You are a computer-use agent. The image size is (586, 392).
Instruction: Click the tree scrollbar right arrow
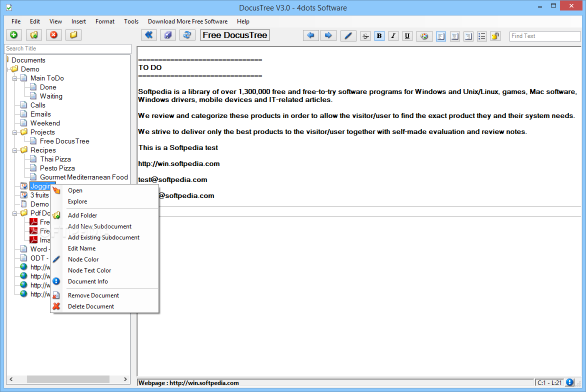click(125, 379)
